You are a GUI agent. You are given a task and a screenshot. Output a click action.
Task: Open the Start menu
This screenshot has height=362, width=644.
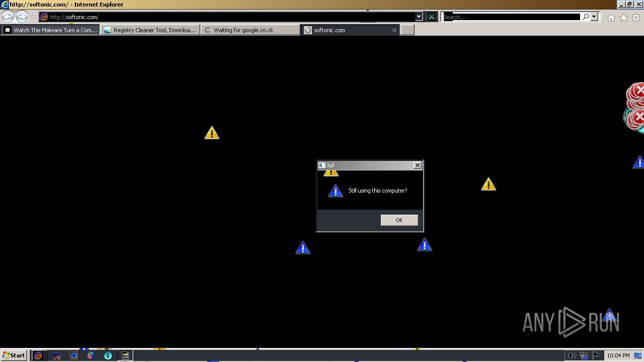click(x=14, y=355)
